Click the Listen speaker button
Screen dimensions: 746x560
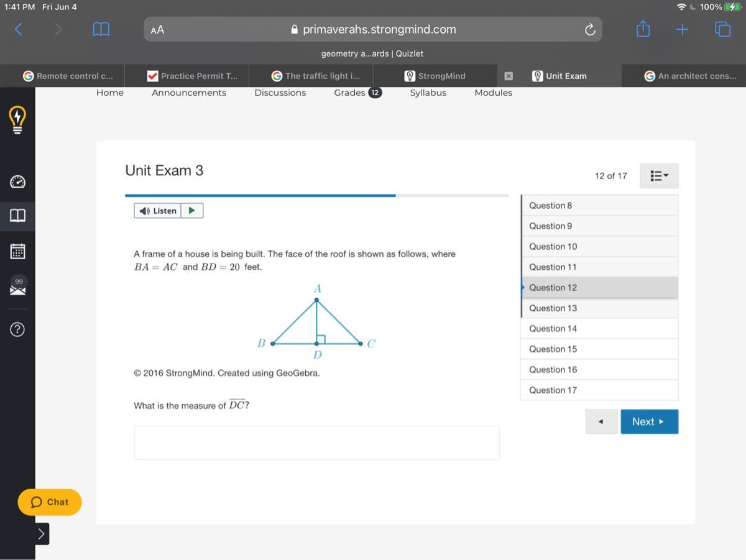(158, 211)
